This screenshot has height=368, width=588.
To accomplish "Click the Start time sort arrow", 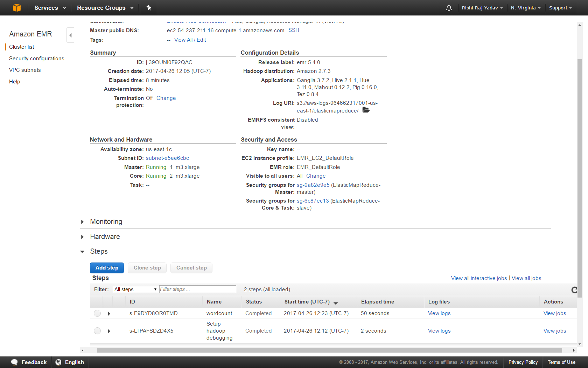I will tap(336, 303).
